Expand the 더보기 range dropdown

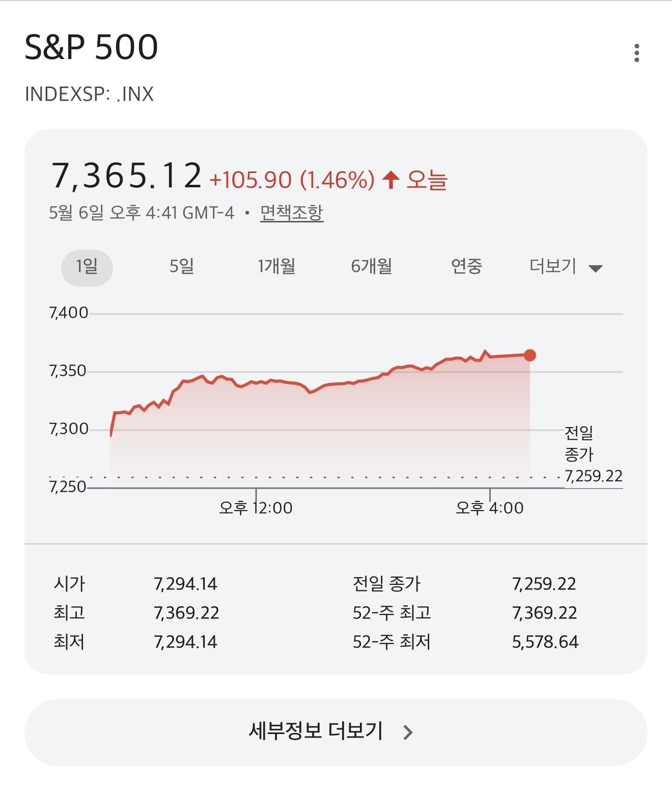pos(566,266)
